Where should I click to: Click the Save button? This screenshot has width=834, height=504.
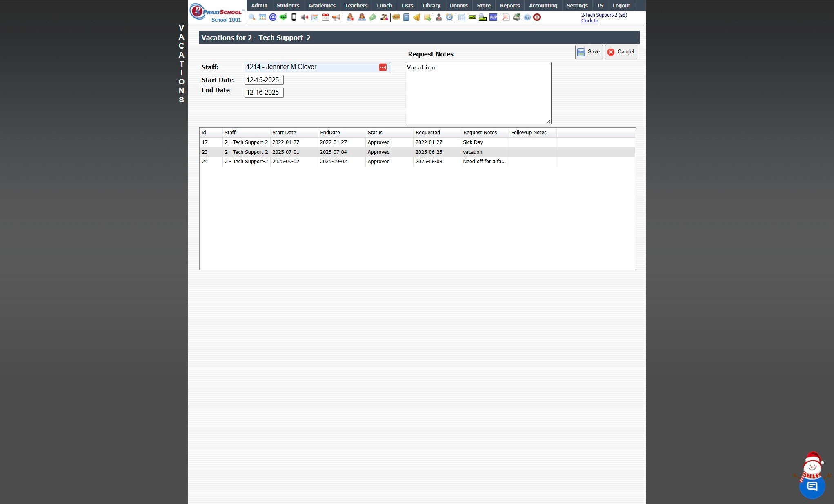click(589, 52)
